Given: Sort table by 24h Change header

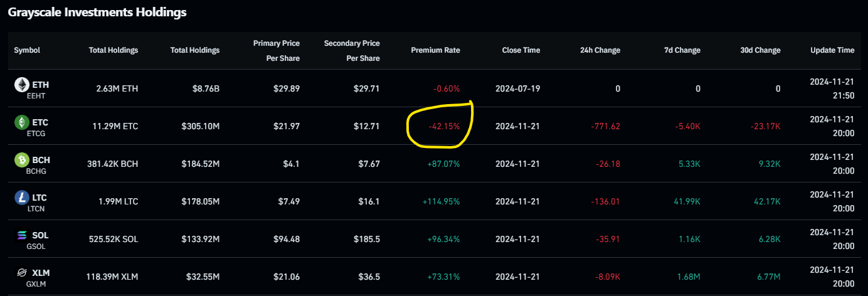Looking at the screenshot, I should 601,50.
